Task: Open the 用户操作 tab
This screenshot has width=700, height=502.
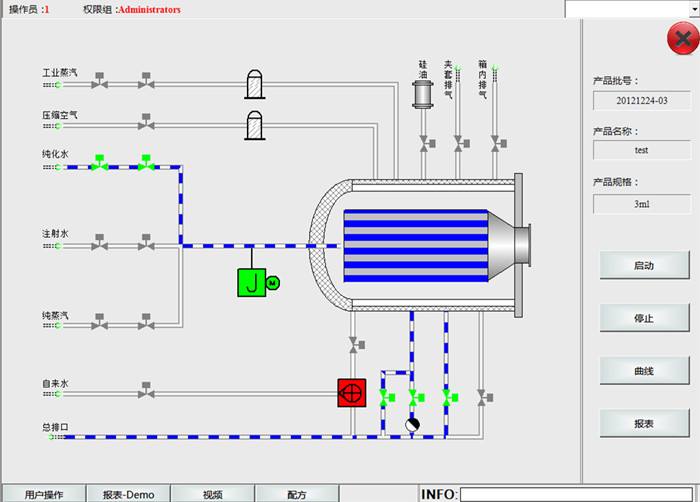Action: pos(43,494)
